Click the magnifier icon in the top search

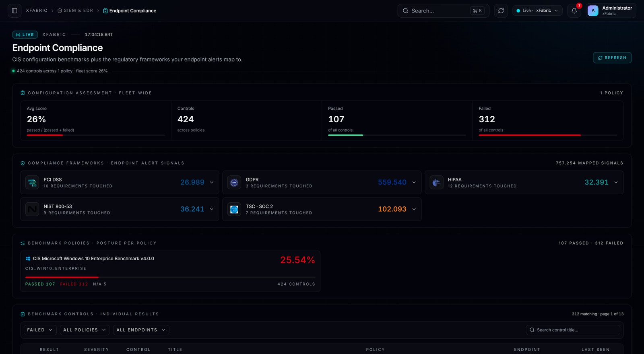(x=405, y=11)
